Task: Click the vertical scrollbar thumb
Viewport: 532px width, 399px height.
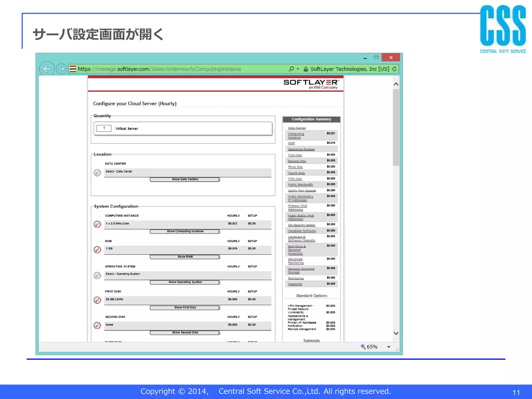Action: [396, 127]
